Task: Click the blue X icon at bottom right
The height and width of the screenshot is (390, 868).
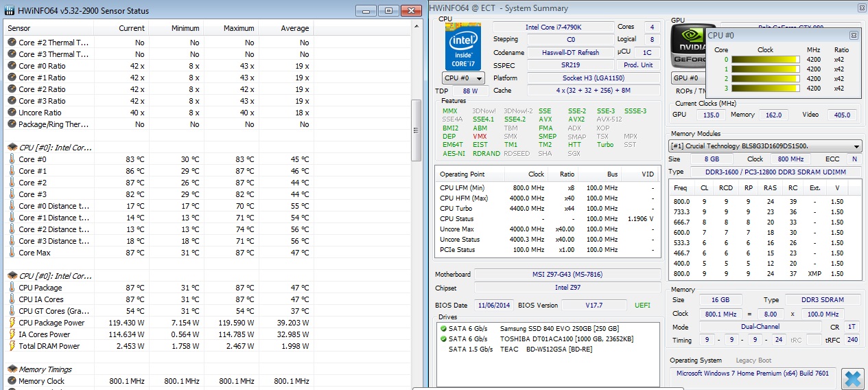Action: coord(852,378)
